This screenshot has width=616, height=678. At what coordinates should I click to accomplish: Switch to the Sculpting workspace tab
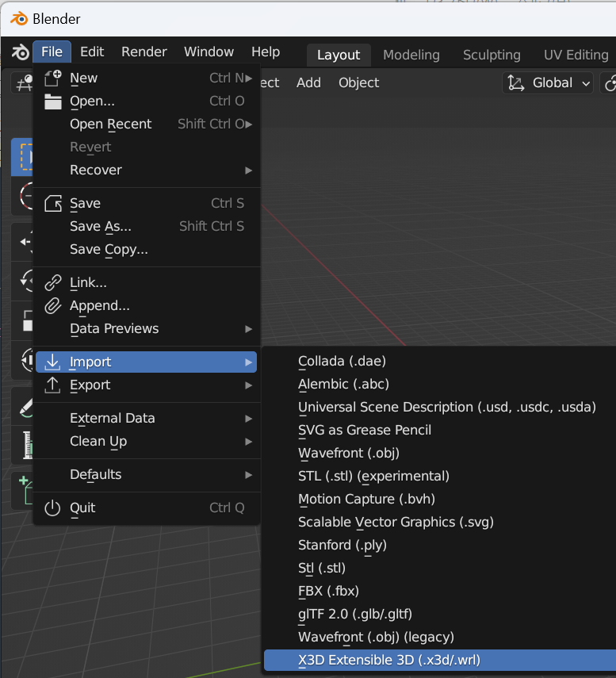point(492,55)
